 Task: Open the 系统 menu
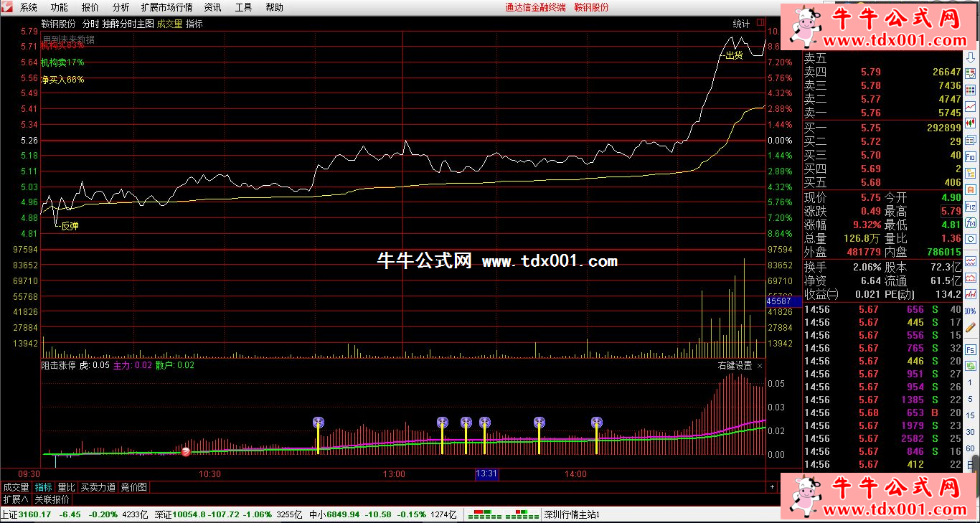point(28,7)
